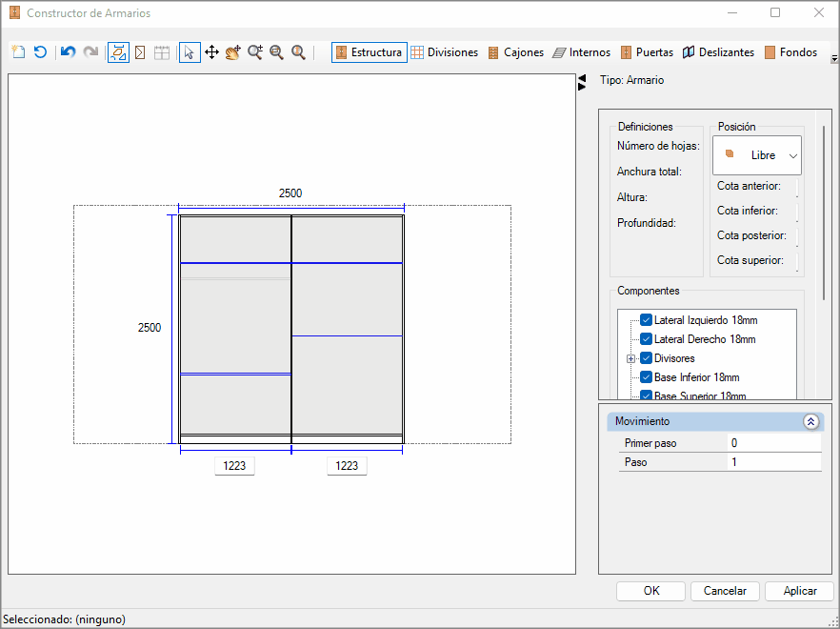Image resolution: width=840 pixels, height=629 pixels.
Task: Toggle the Divisores checkbox
Action: tap(646, 358)
